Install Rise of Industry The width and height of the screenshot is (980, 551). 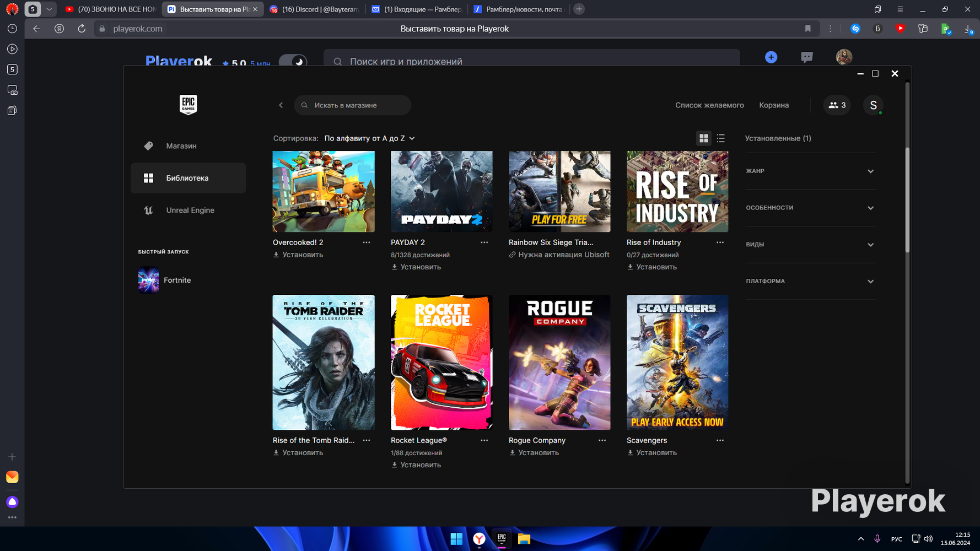pyautogui.click(x=652, y=267)
